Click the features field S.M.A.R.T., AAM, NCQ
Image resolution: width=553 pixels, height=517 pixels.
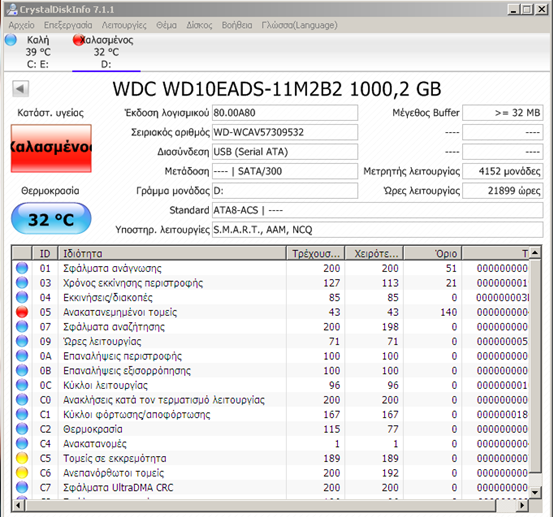tap(377, 230)
